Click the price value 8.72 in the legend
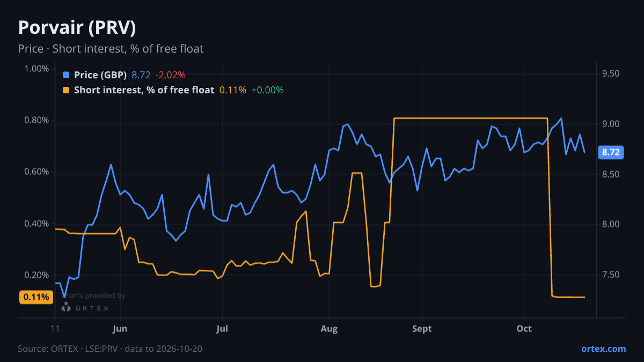Screen dimensions: 644x362 (141, 75)
